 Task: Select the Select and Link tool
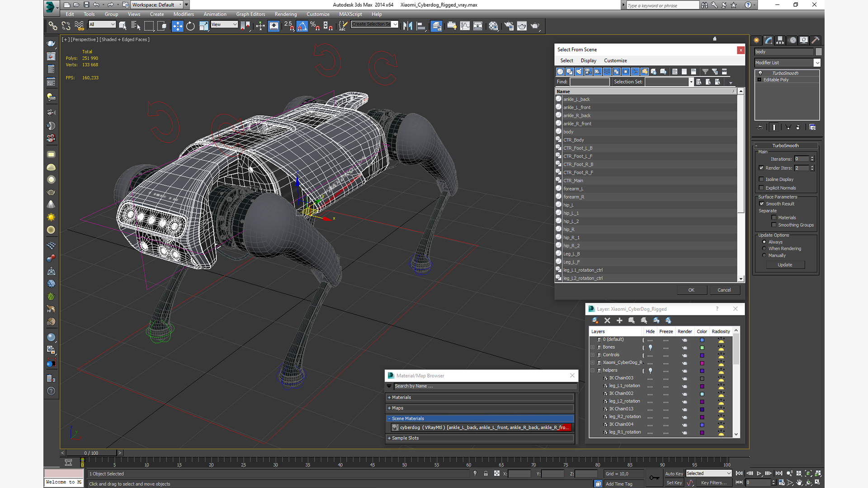(53, 26)
